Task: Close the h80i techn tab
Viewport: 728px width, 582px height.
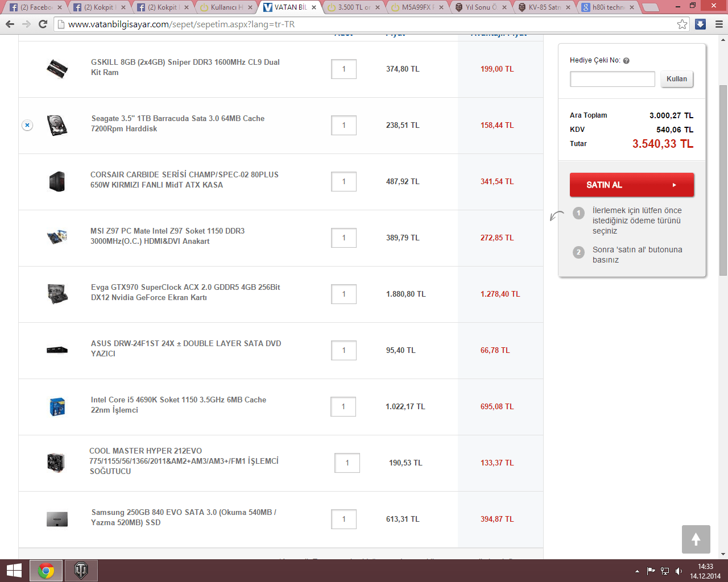Action: click(x=632, y=7)
